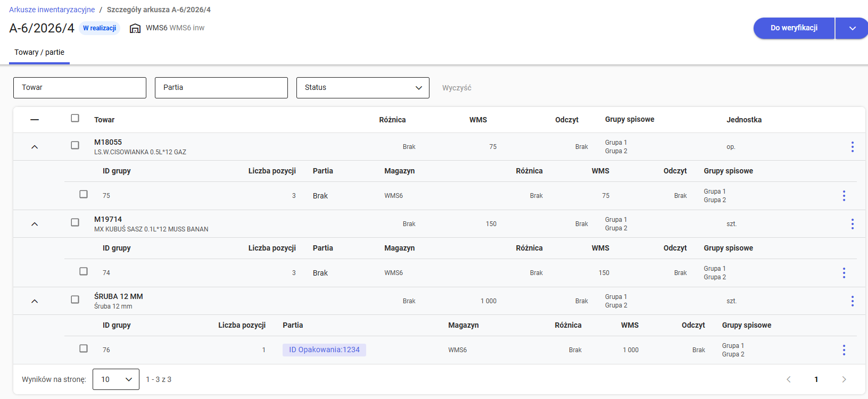This screenshot has width=868, height=399.
Task: Open the three-dot menu for group 76
Action: coord(844,350)
